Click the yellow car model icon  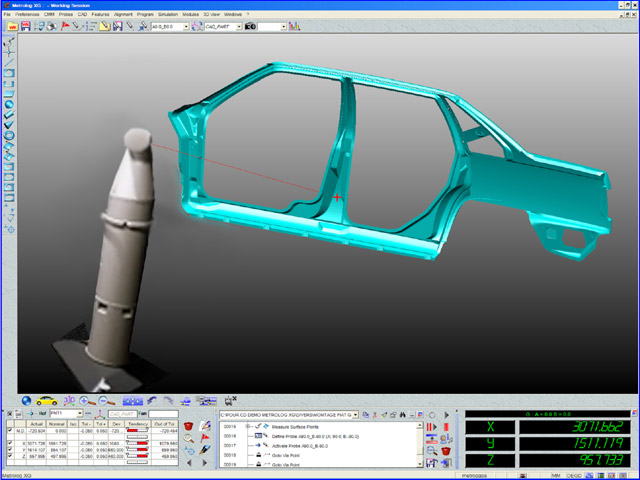tap(46, 400)
